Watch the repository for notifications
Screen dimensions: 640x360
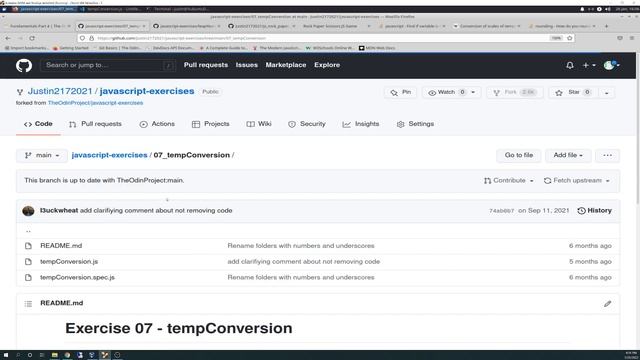(x=446, y=92)
